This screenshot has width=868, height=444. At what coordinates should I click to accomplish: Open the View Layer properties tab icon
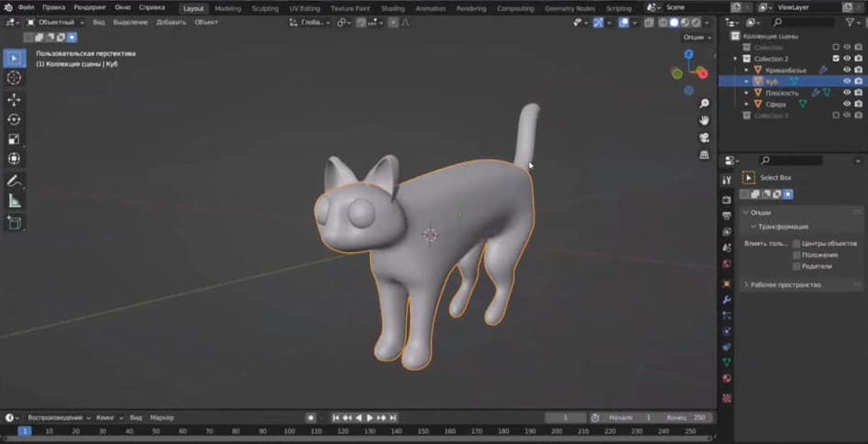point(727,232)
